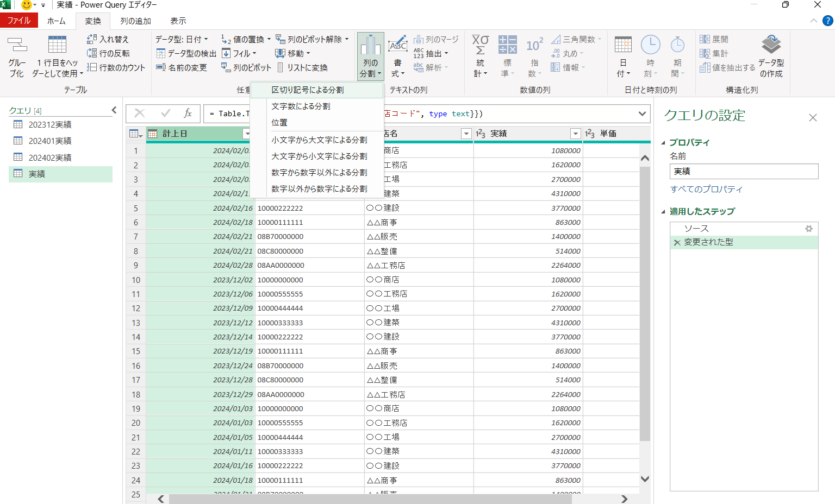The width and height of the screenshot is (835, 504).
Task: Open データ型の作成
Action: [771, 57]
